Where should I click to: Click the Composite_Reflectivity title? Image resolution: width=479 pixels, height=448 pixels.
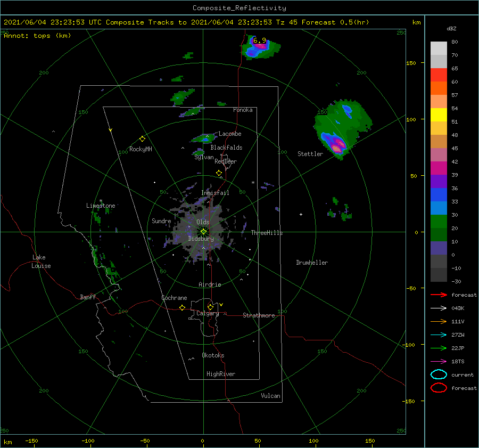(x=240, y=8)
